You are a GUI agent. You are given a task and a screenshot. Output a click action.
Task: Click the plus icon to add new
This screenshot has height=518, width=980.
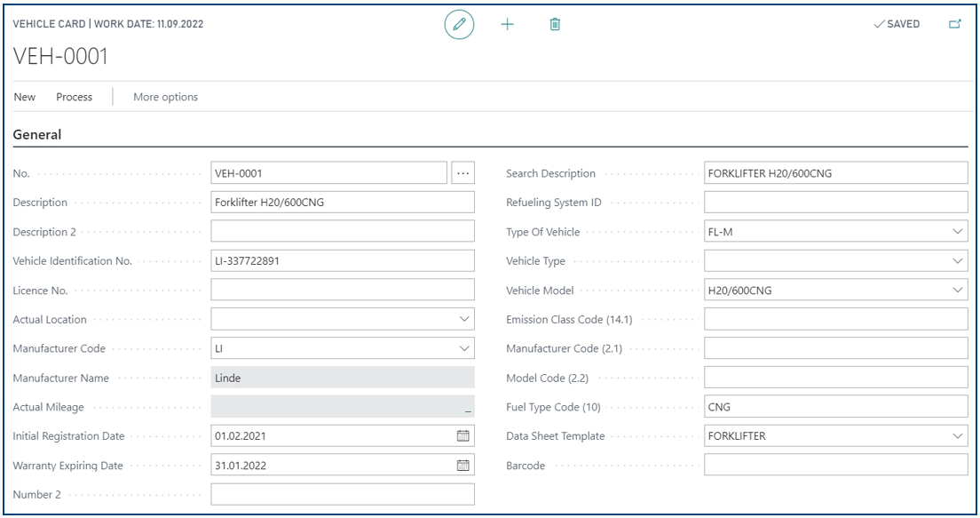508,24
